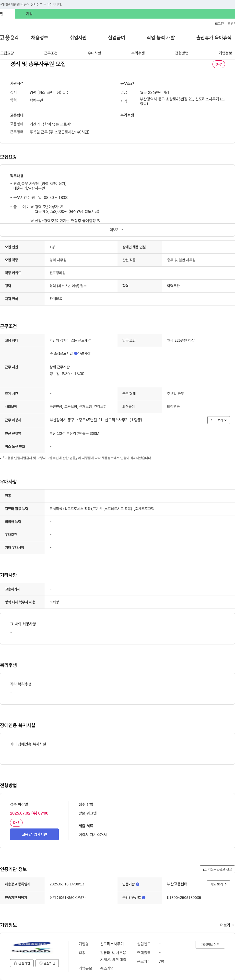Image resolution: width=235 pixels, height=980 pixels.
Task: Click 총무 및 일반 사무원 related job
Action: click(x=181, y=260)
